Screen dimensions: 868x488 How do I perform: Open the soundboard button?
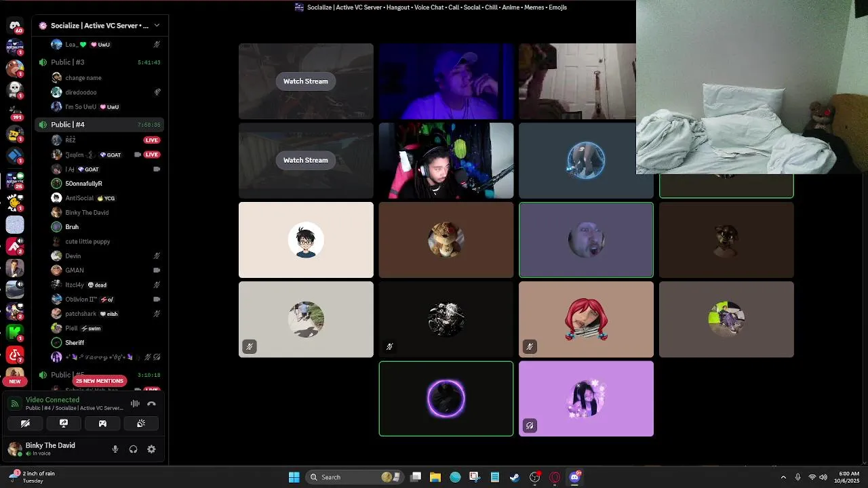point(141,423)
